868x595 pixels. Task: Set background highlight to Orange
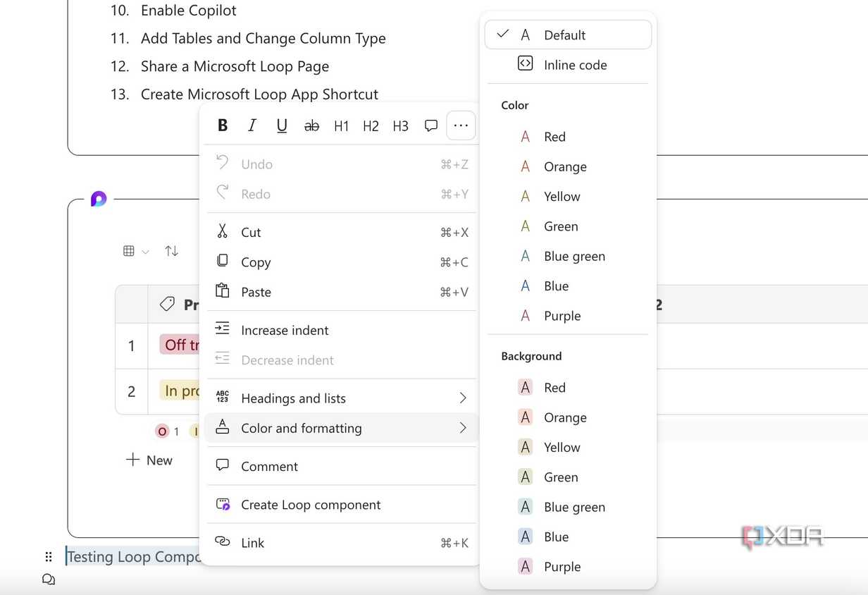(568, 417)
